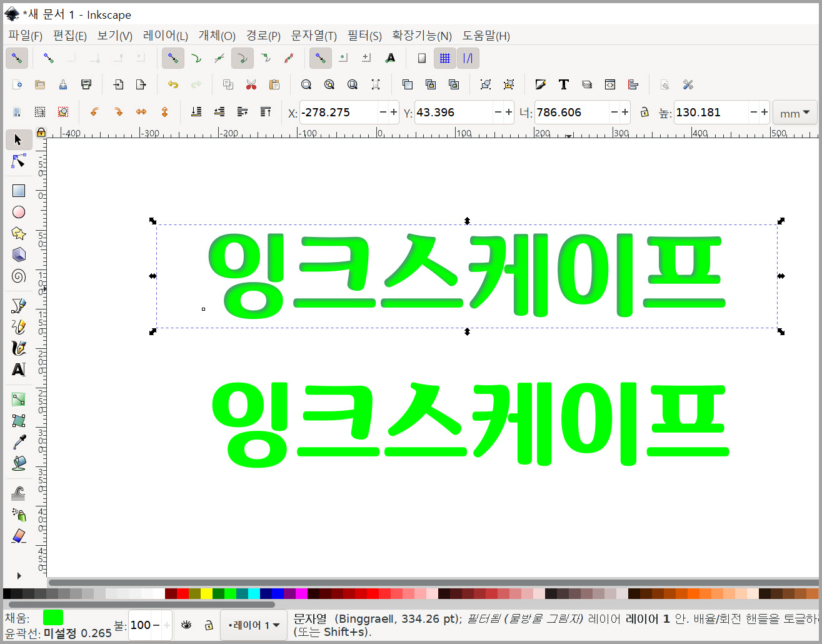Select the Node edit tool
This screenshot has height=644, width=822.
(x=19, y=161)
